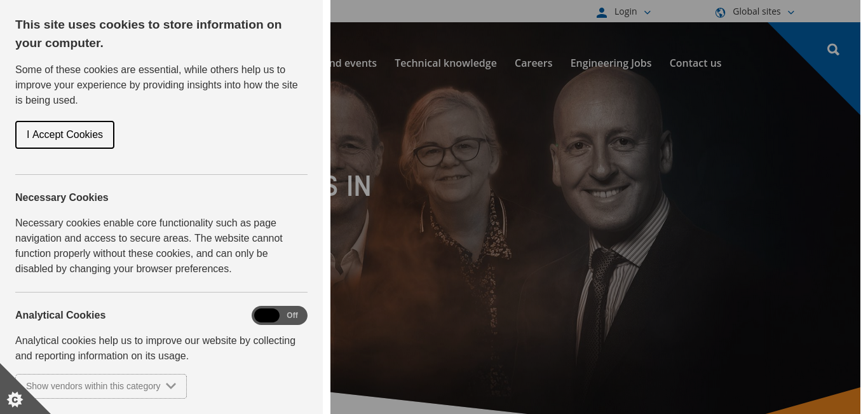Image resolution: width=868 pixels, height=414 pixels.
Task: Open the Global sites dropdown chevron
Action: tap(791, 12)
